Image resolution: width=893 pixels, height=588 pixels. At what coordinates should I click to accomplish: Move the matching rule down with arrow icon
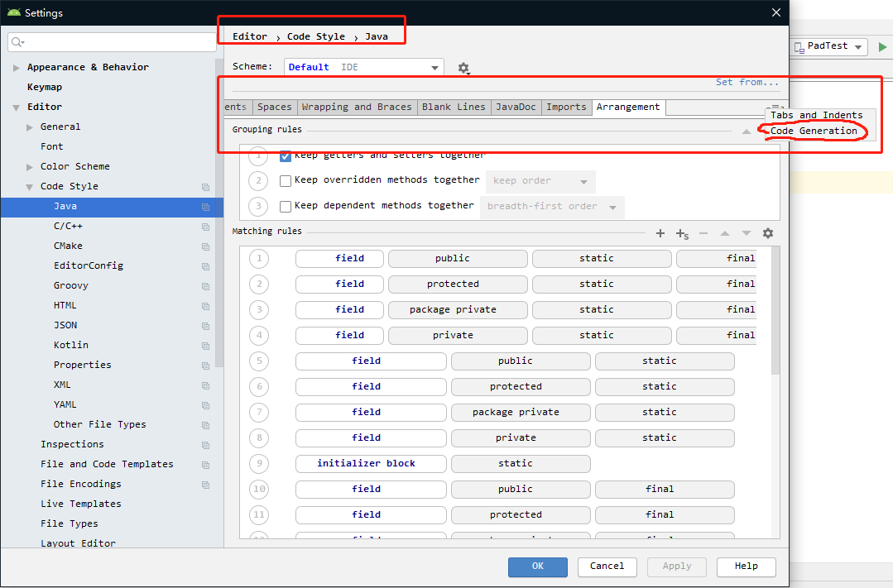746,233
